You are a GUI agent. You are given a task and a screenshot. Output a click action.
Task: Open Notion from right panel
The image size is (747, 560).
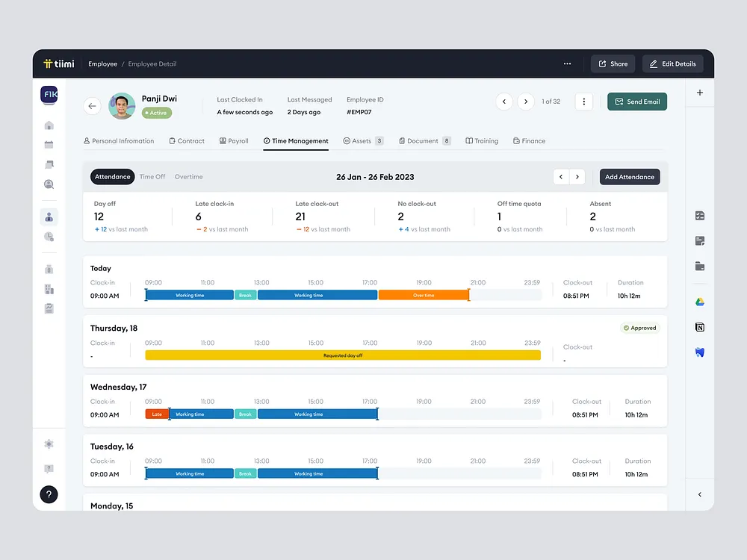(700, 327)
